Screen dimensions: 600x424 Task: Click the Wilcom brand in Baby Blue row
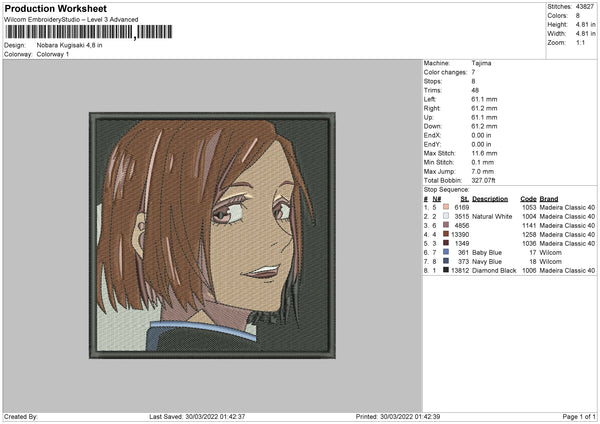550,253
